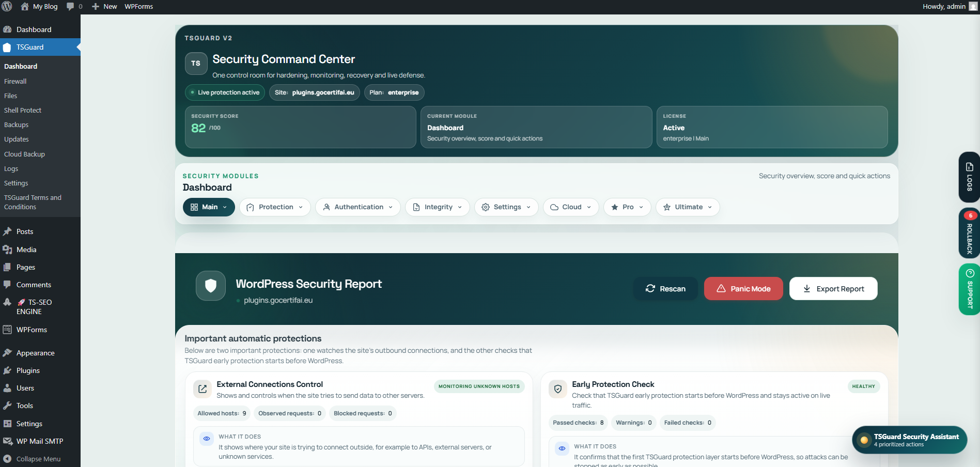Expand the Protection module dropdown
Screen dimensions: 980x467
coord(275,207)
